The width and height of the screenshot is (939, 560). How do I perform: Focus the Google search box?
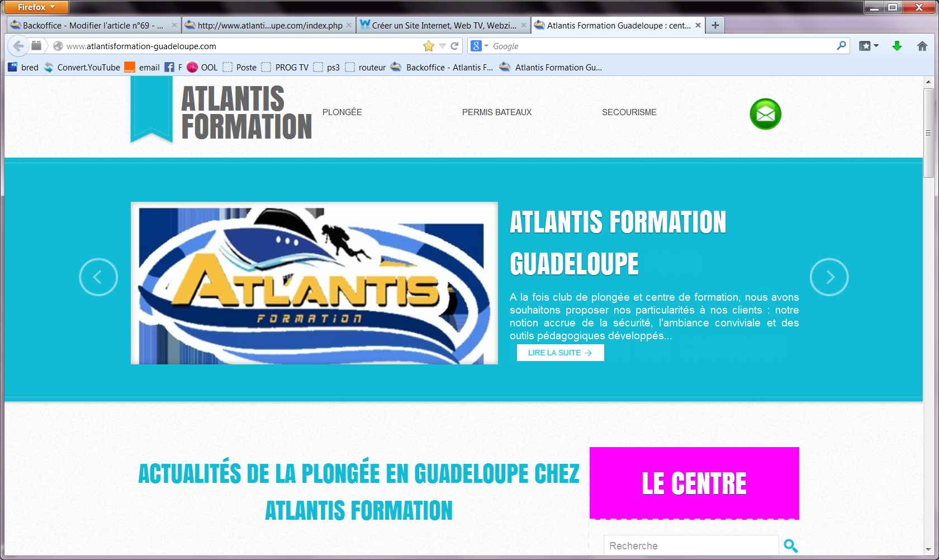[662, 46]
